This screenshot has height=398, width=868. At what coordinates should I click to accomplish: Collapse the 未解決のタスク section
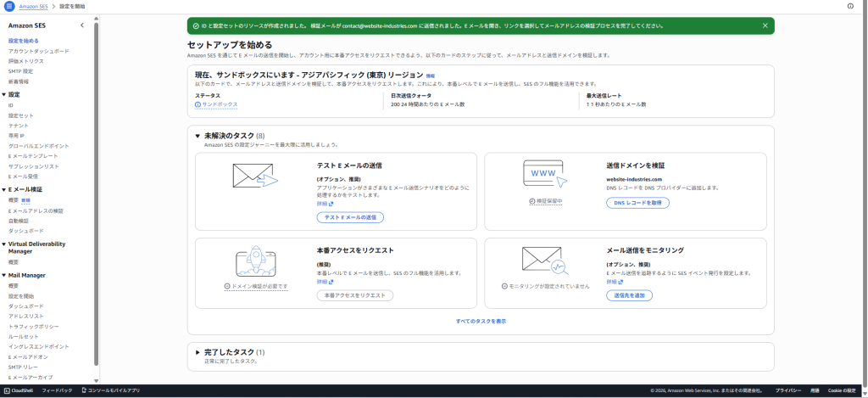pyautogui.click(x=198, y=136)
